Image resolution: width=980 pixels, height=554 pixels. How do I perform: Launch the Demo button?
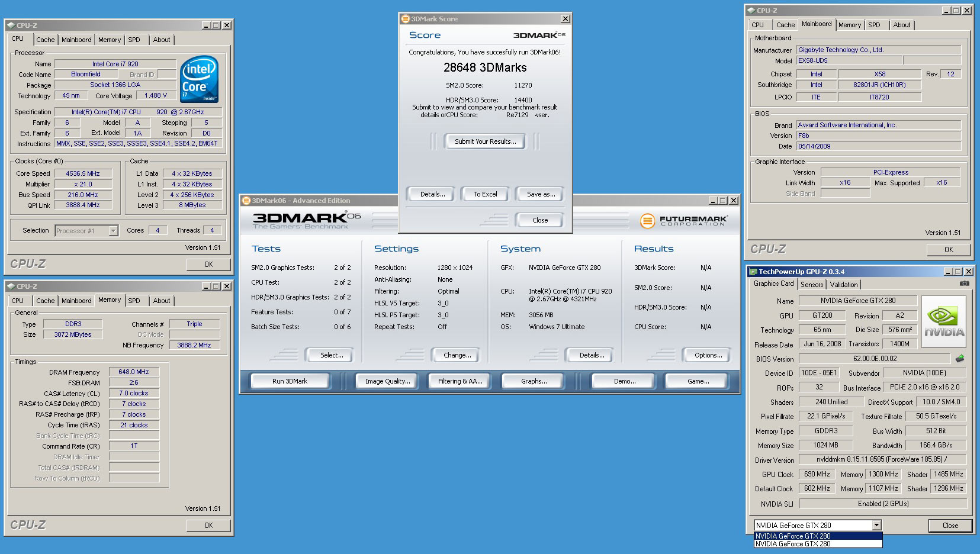click(624, 381)
